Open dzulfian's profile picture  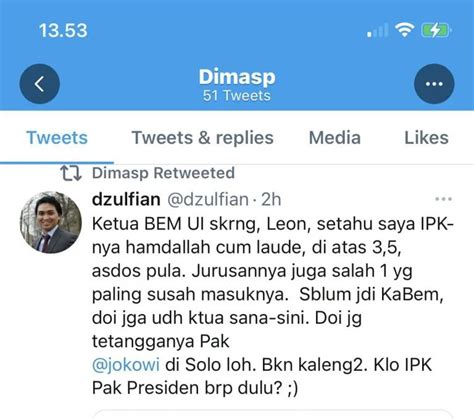[x=51, y=222]
